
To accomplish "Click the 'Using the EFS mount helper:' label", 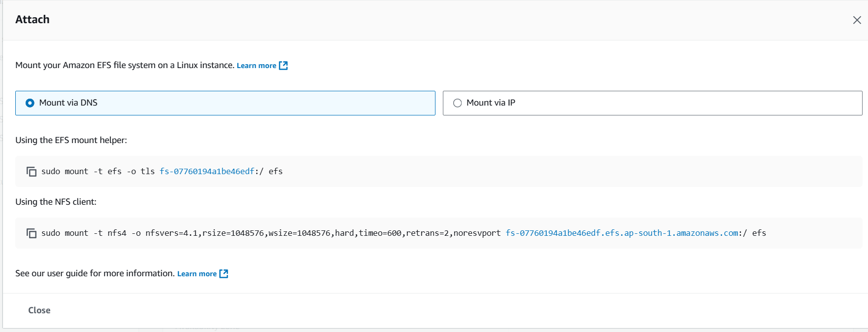I will [x=71, y=140].
